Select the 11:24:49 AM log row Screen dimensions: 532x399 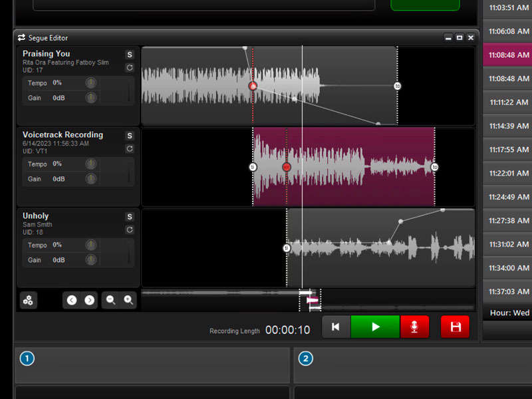(x=507, y=197)
